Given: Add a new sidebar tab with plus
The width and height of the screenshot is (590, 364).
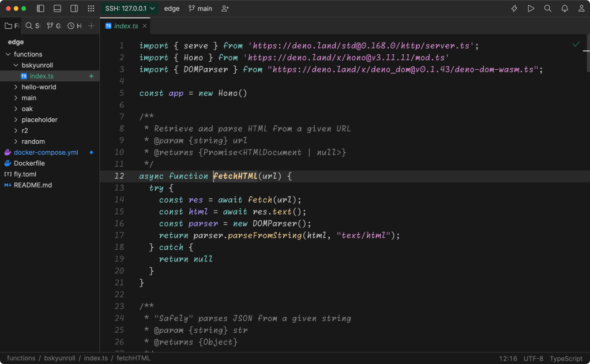Looking at the screenshot, I should (91, 26).
